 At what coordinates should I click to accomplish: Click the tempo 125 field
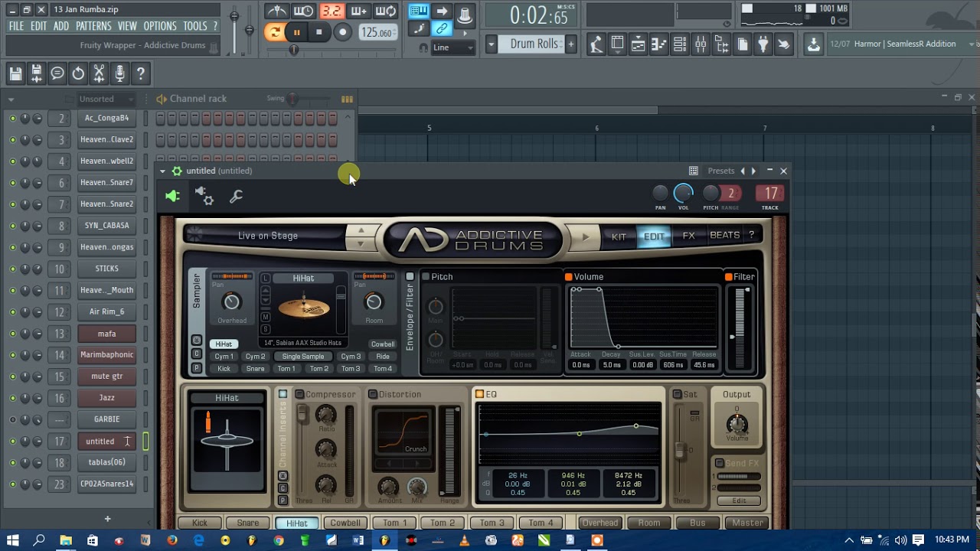coord(377,32)
